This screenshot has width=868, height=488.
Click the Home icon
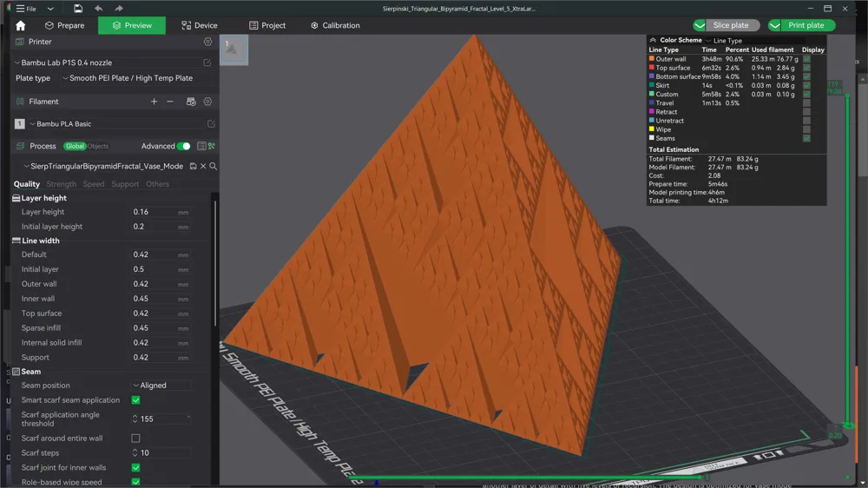point(21,25)
